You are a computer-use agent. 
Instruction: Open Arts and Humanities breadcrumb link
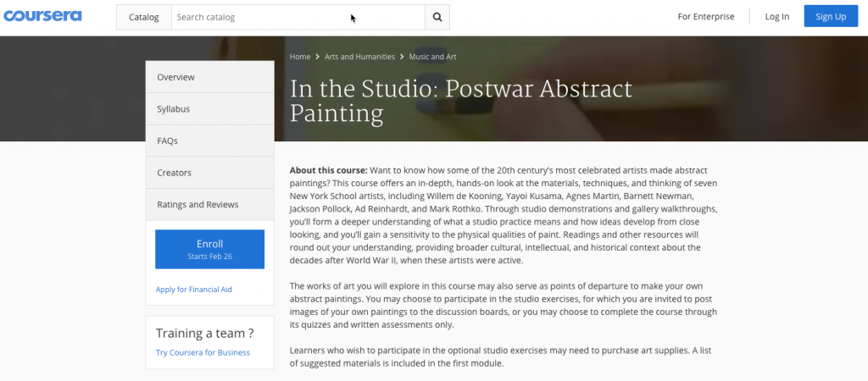pyautogui.click(x=359, y=57)
